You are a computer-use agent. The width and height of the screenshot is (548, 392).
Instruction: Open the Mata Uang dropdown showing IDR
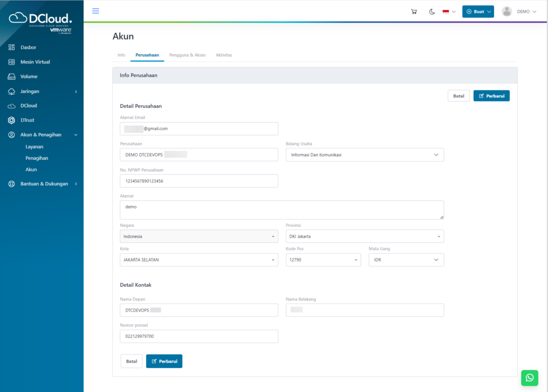coord(406,260)
